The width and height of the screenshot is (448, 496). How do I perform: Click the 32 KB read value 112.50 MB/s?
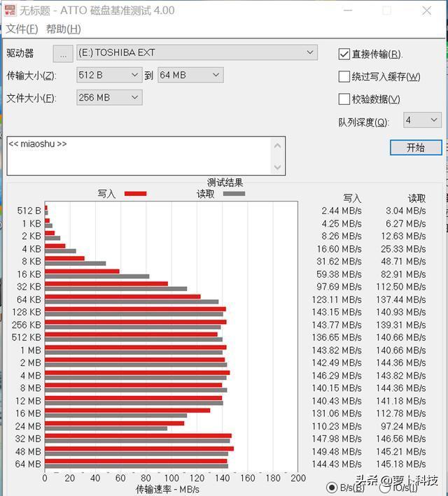[401, 287]
